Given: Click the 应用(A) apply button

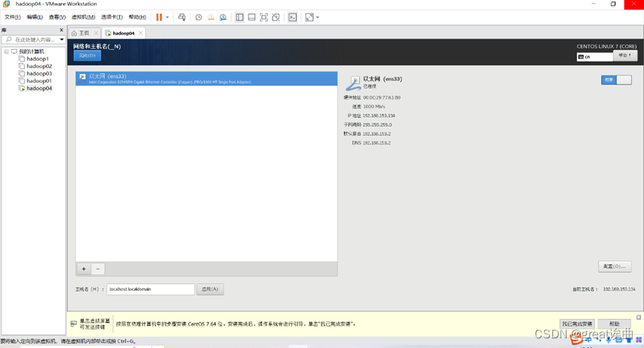Looking at the screenshot, I should [x=210, y=289].
